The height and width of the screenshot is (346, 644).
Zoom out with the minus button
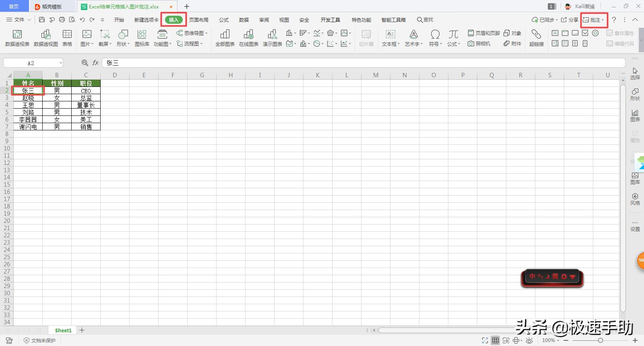click(x=566, y=340)
